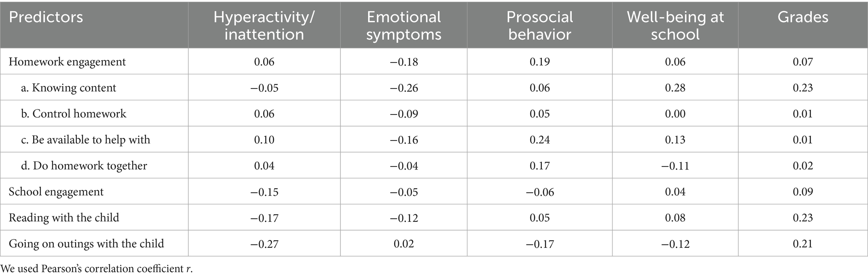Click the Emotional symptoms column header
Screen dimensions: 868x278
[x=403, y=25]
